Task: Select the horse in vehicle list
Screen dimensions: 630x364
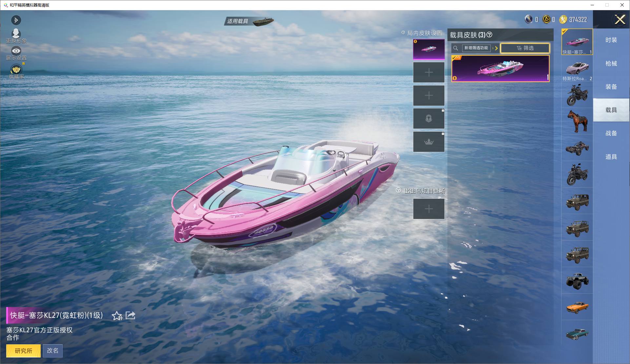Action: [577, 121]
